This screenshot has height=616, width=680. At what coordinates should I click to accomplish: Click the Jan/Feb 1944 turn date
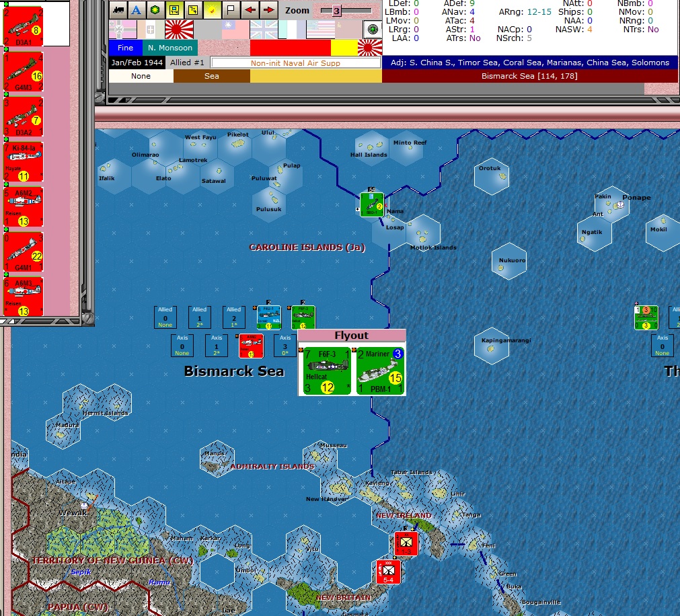tap(137, 63)
